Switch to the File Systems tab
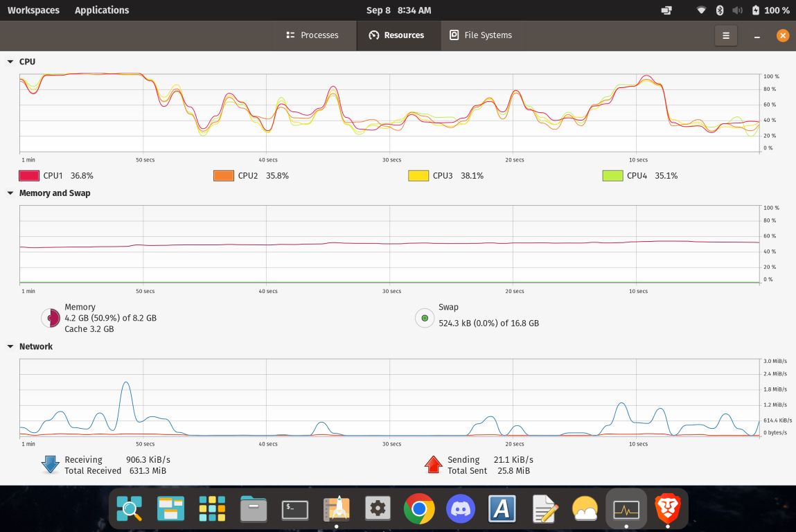 [x=481, y=35]
